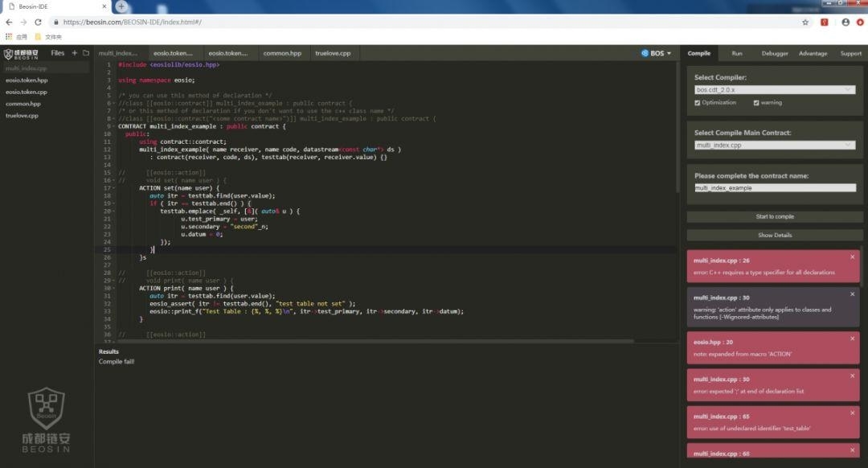
Task: Dismiss the line 30 action attribute warning
Action: pyautogui.click(x=853, y=294)
